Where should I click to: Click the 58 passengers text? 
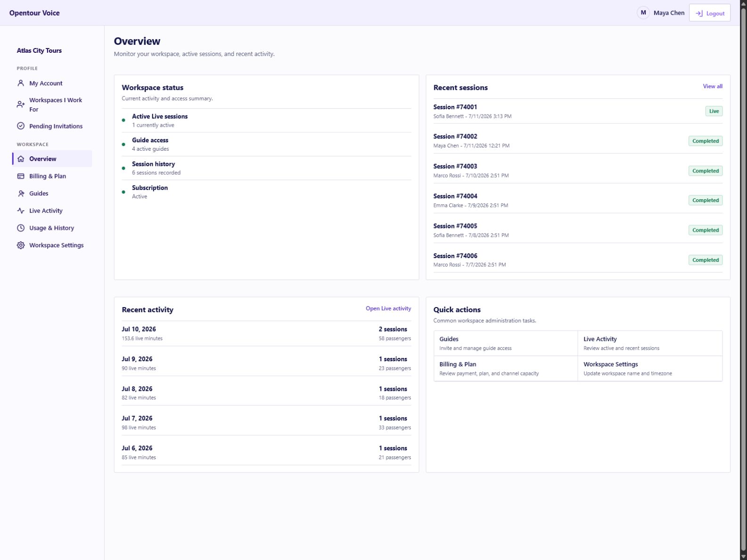click(395, 338)
